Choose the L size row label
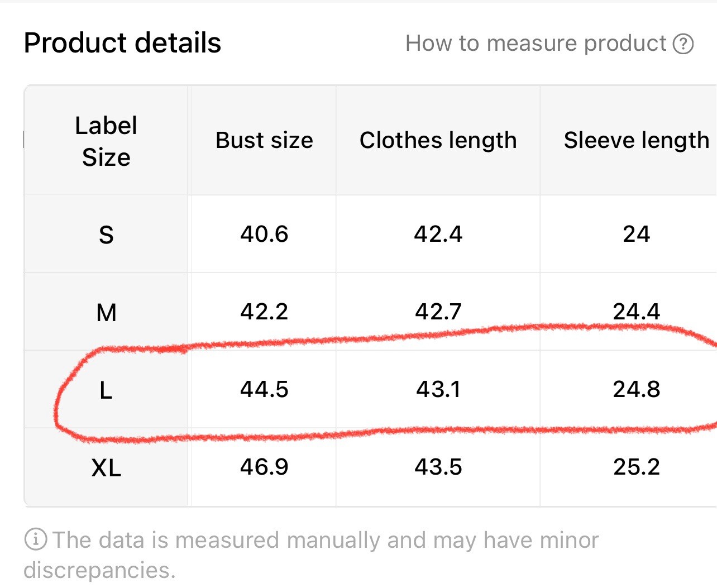717x588 pixels. 106,390
